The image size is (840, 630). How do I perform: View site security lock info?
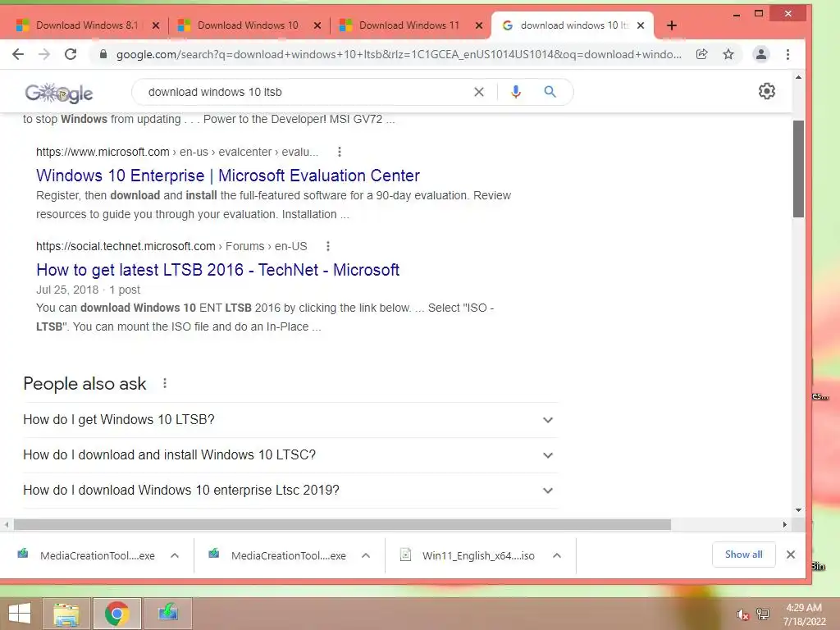click(103, 54)
